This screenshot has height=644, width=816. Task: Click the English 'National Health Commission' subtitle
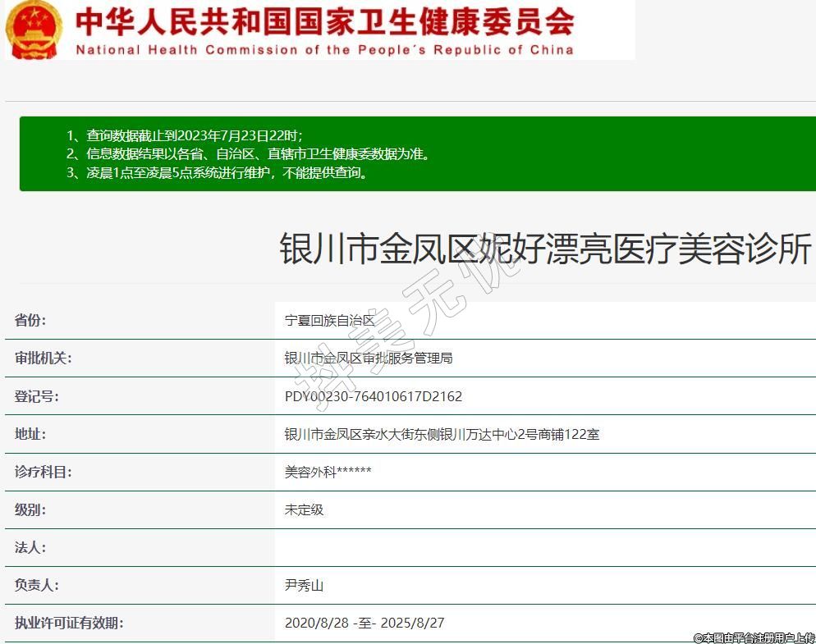click(x=324, y=50)
